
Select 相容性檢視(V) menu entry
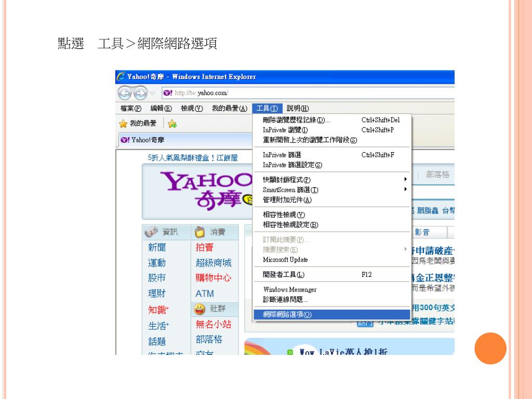(x=332, y=215)
